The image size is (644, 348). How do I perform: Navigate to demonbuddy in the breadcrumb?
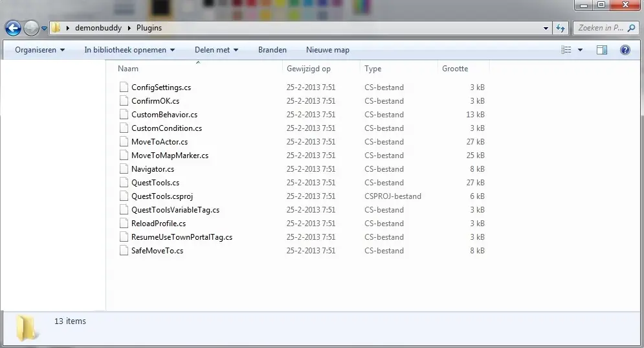98,29
